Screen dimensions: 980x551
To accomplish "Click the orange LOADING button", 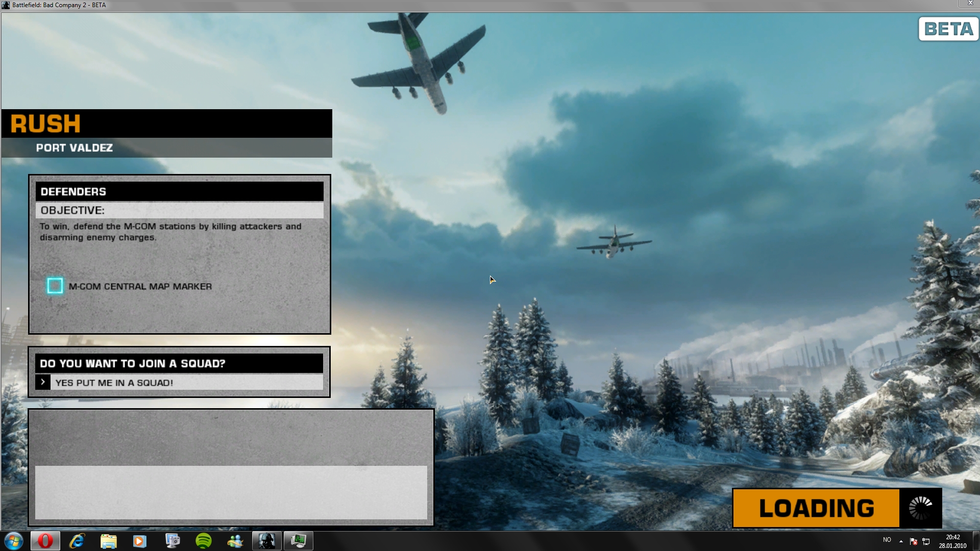I will tap(816, 508).
